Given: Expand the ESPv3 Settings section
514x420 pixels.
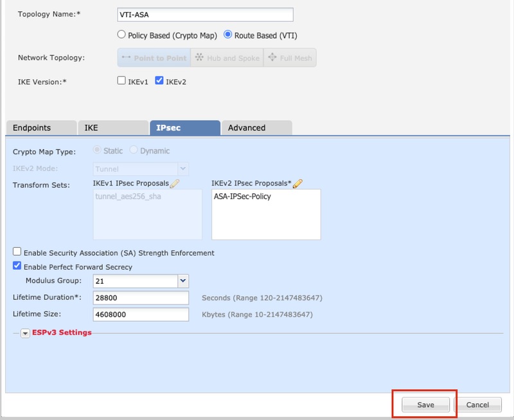Looking at the screenshot, I should (25, 333).
